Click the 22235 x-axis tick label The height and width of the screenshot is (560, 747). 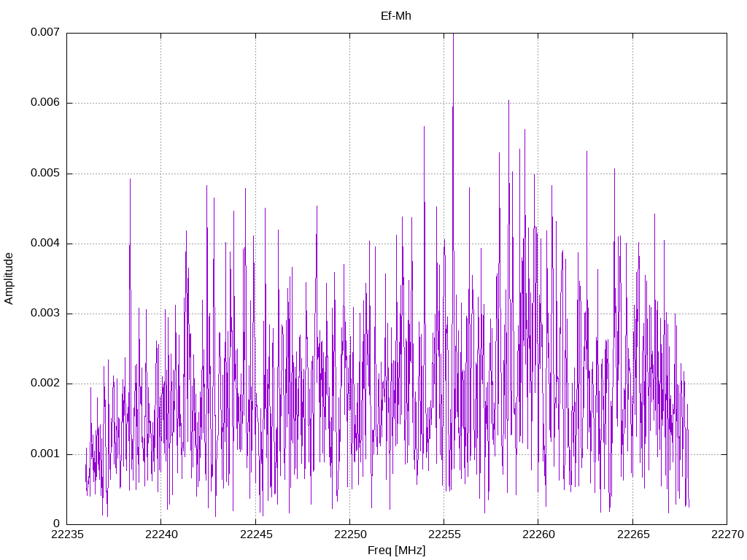click(x=66, y=534)
